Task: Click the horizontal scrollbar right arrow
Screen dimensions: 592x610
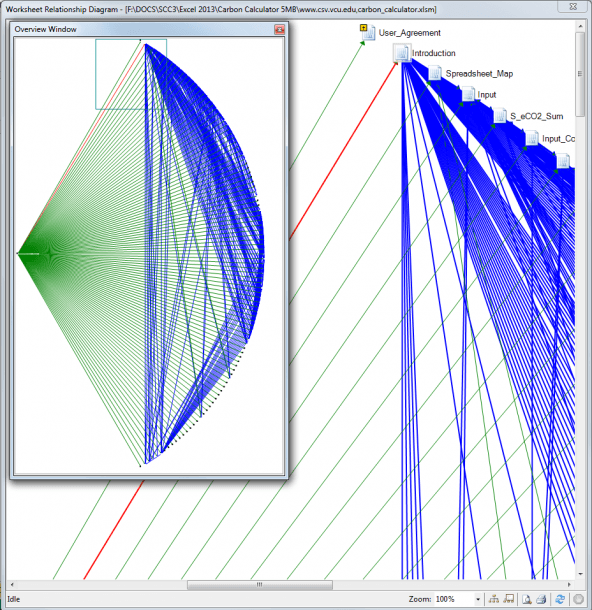Action: pos(569,584)
